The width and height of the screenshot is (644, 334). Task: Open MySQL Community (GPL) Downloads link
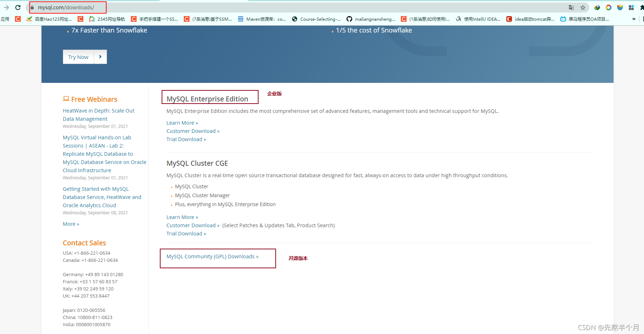tap(212, 256)
